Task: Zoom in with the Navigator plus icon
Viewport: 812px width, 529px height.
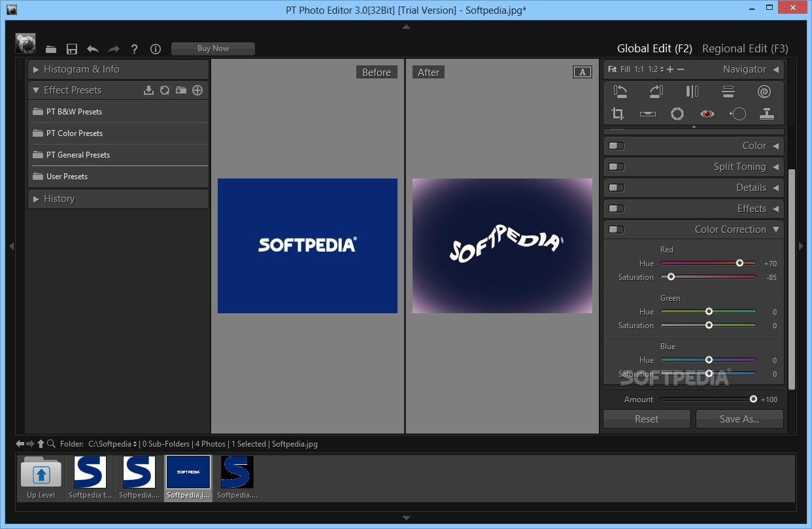Action: tap(670, 69)
